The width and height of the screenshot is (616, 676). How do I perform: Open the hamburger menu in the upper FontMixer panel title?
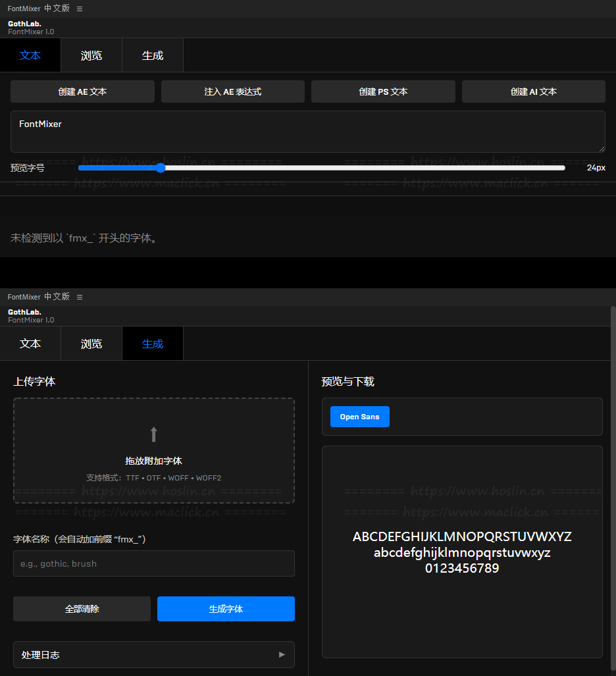point(80,9)
